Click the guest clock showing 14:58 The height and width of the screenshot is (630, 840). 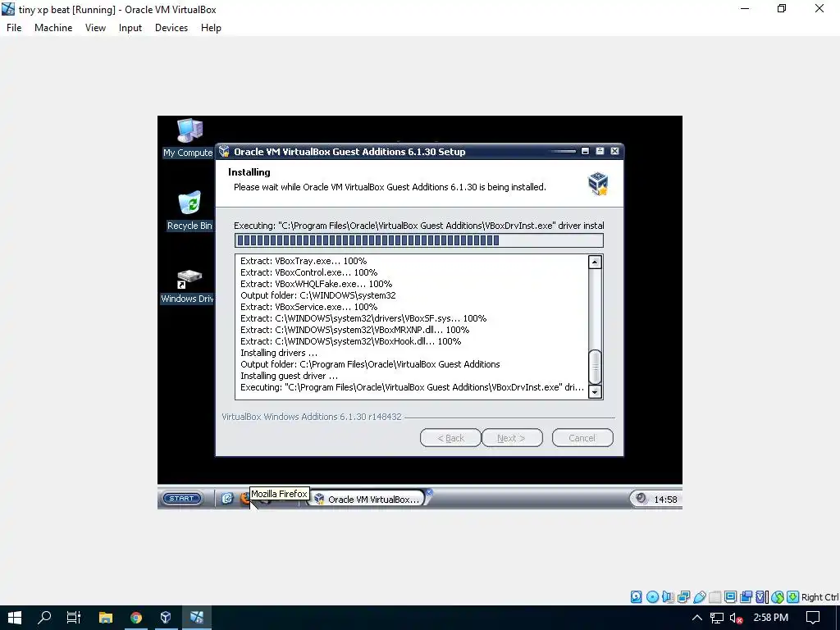(665, 500)
